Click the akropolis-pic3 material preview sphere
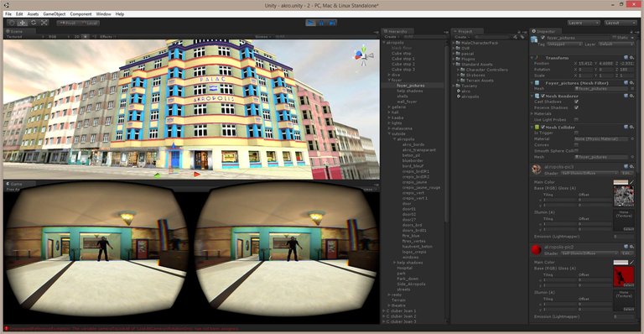 [537, 170]
